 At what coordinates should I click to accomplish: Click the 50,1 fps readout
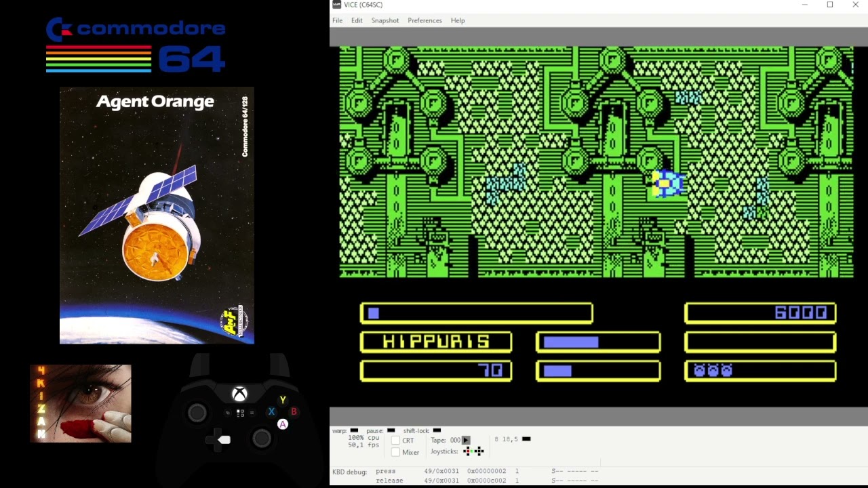click(363, 445)
